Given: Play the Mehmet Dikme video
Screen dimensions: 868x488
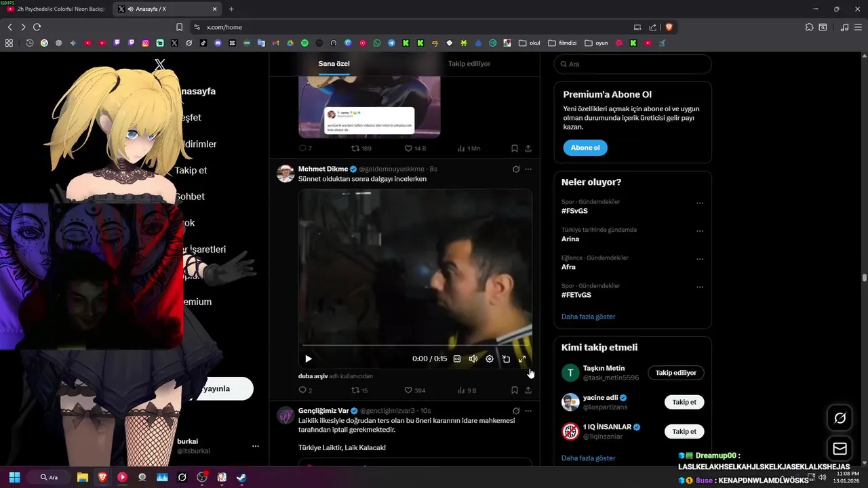Looking at the screenshot, I should pyautogui.click(x=309, y=359).
